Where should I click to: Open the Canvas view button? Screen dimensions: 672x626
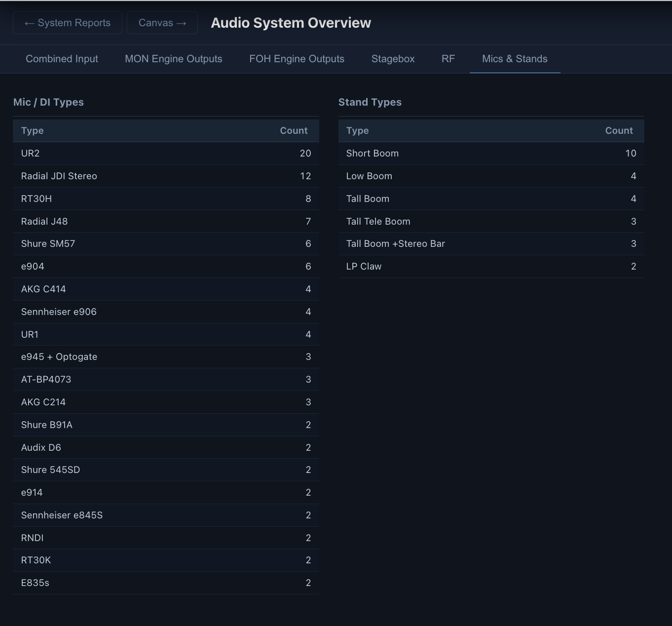pos(162,23)
